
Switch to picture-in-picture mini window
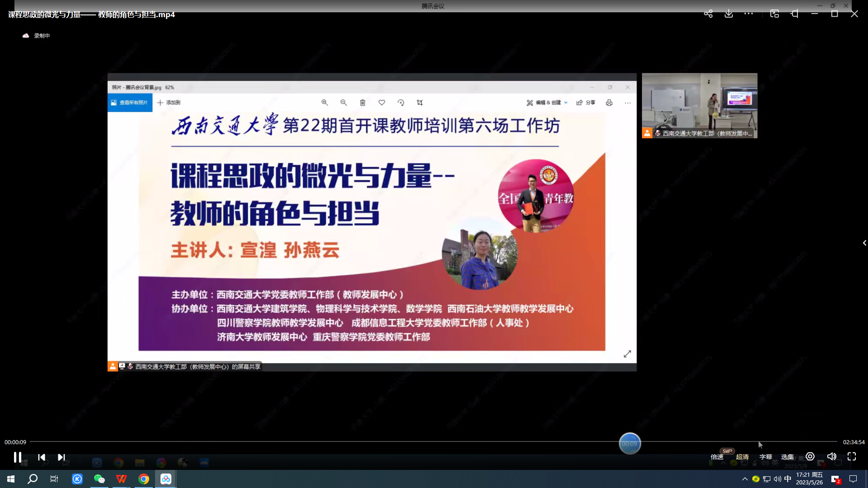pyautogui.click(x=774, y=14)
